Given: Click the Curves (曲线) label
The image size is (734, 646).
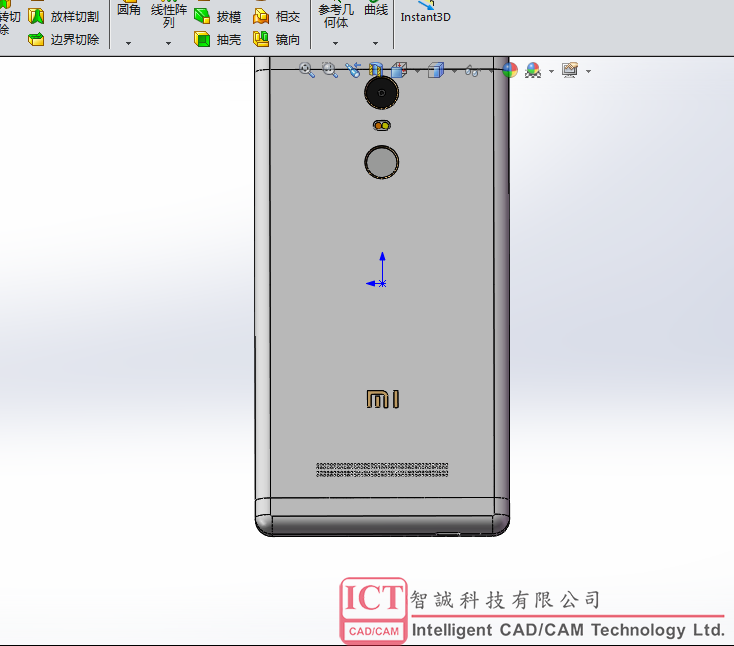Looking at the screenshot, I should click(x=376, y=9).
